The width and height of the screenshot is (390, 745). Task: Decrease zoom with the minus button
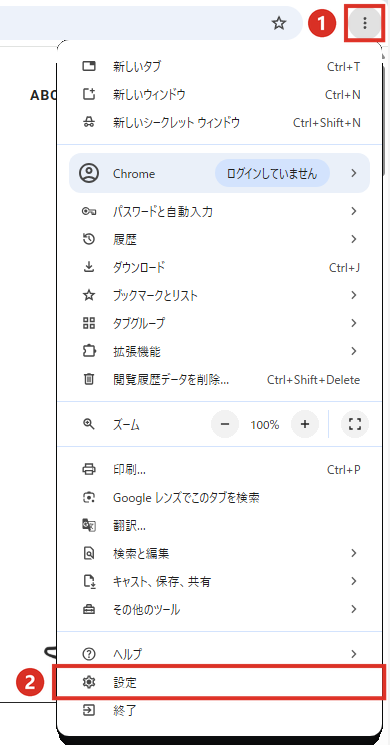[225, 424]
